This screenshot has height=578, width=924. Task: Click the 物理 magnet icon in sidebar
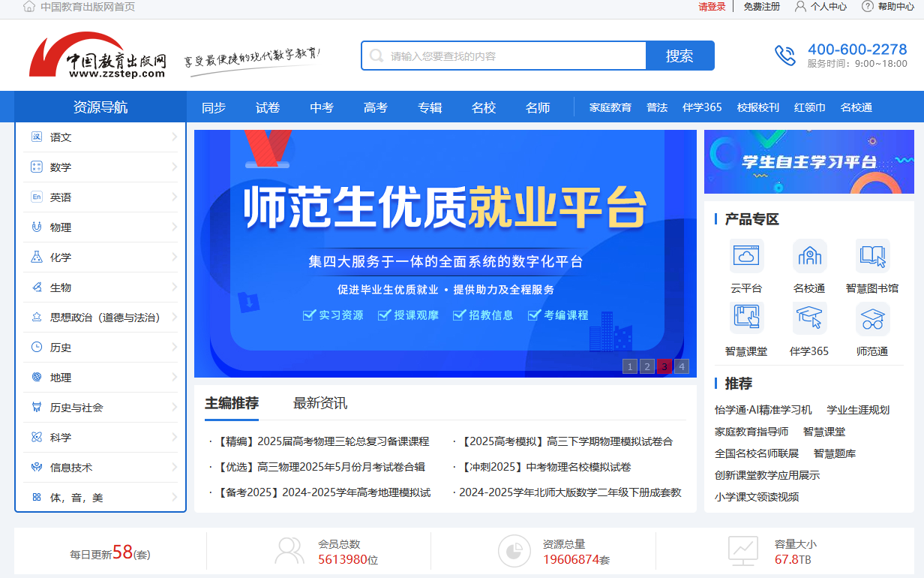click(36, 227)
